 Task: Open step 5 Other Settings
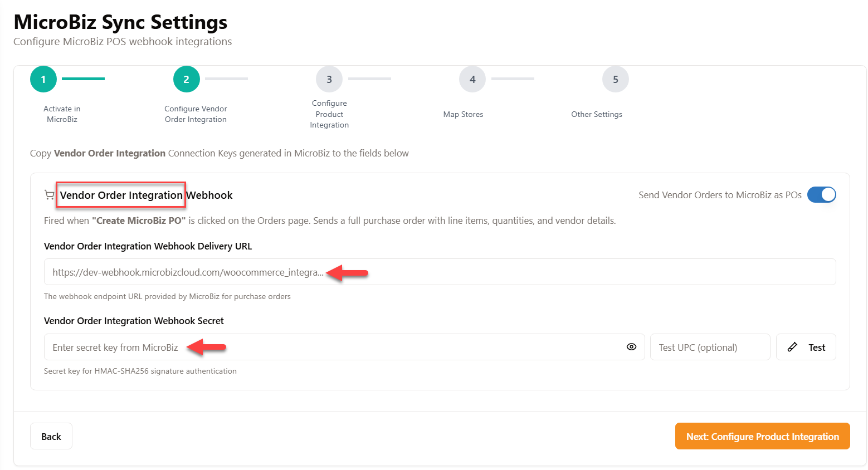point(616,79)
